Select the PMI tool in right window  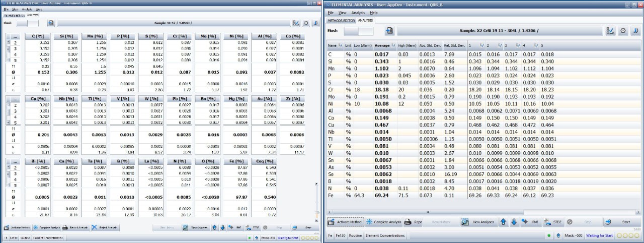531,222
